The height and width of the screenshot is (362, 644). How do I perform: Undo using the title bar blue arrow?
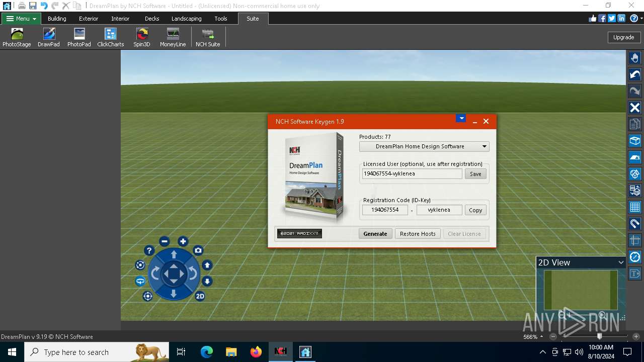pyautogui.click(x=44, y=6)
